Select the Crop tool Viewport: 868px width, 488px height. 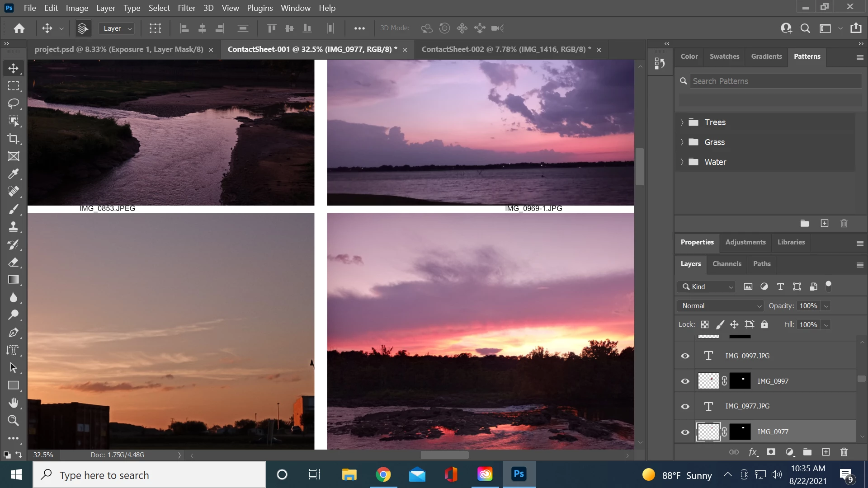point(14,139)
